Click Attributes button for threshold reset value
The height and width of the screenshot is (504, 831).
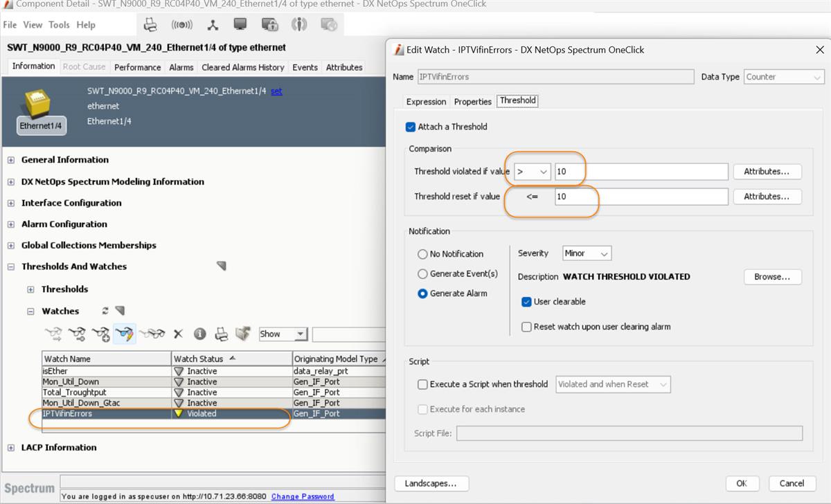pos(767,197)
